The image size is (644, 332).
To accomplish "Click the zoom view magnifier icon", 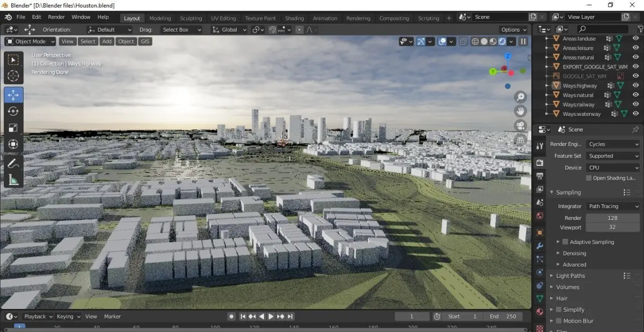I will tap(520, 97).
